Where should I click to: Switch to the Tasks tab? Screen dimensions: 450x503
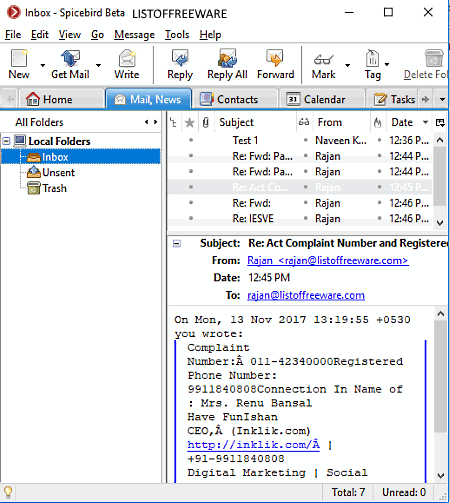pyautogui.click(x=393, y=99)
